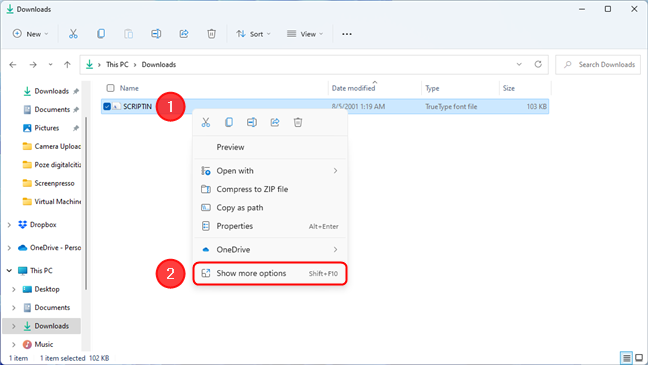Expand the Dropbox tree node
This screenshot has width=648, height=365.
pos(9,225)
